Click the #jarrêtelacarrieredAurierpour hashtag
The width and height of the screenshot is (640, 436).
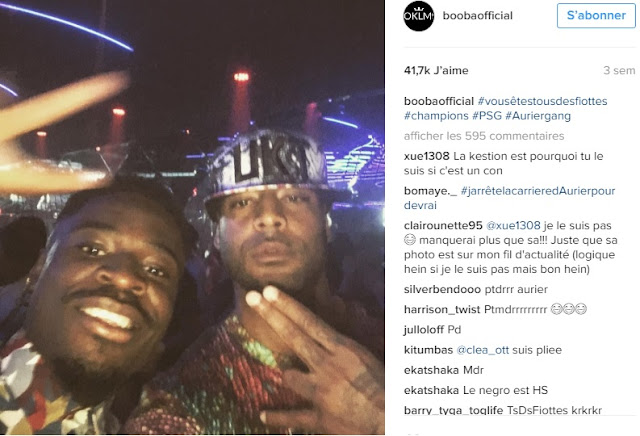[x=538, y=191]
